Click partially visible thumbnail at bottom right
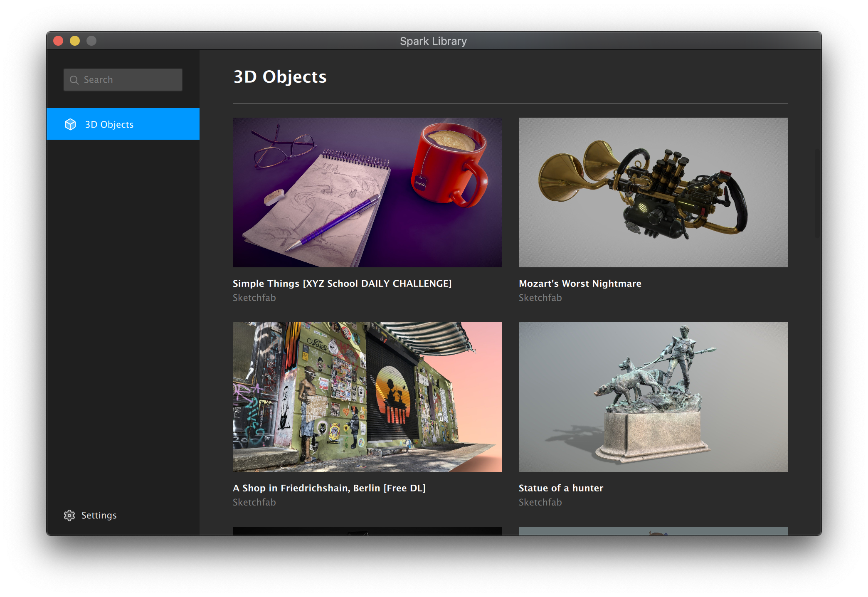The width and height of the screenshot is (868, 597). click(x=653, y=531)
